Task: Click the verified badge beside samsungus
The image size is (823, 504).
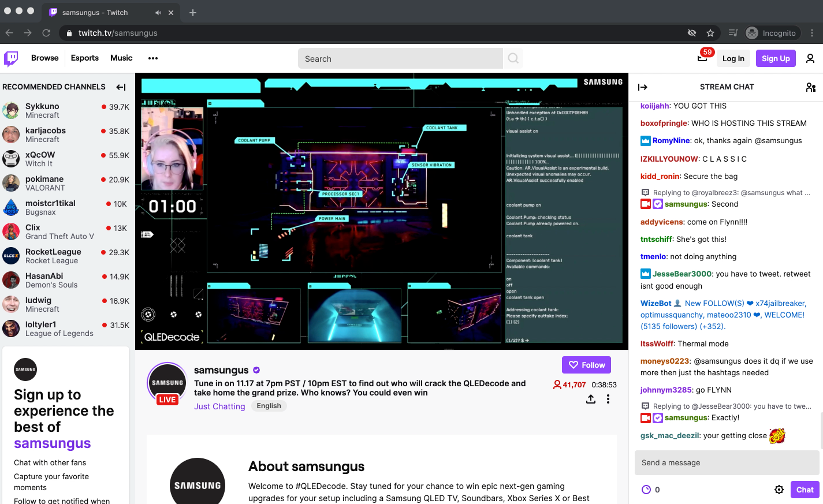Action: pyautogui.click(x=256, y=370)
